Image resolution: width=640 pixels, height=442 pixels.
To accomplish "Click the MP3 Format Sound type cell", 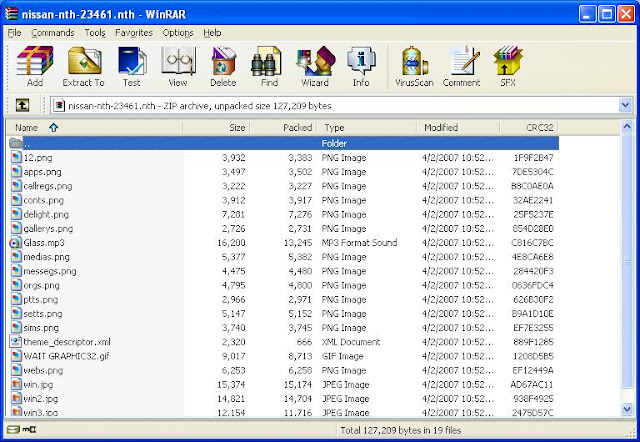I will [x=359, y=243].
